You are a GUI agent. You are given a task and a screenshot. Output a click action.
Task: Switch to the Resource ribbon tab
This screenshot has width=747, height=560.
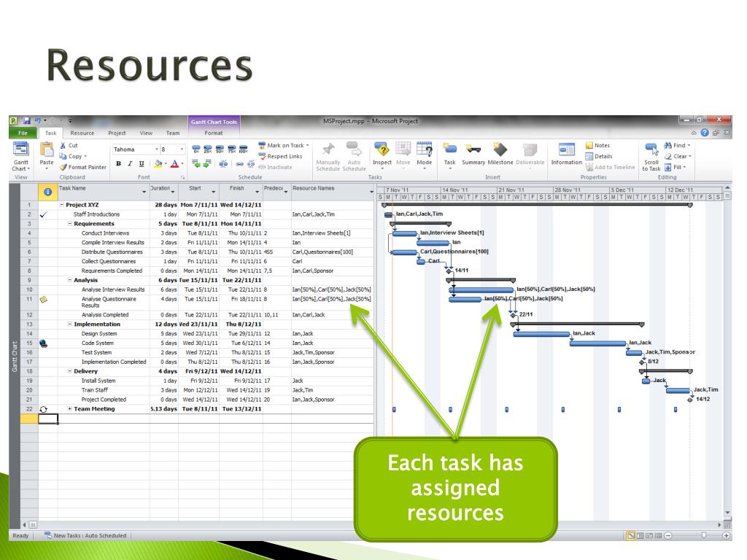(x=82, y=133)
